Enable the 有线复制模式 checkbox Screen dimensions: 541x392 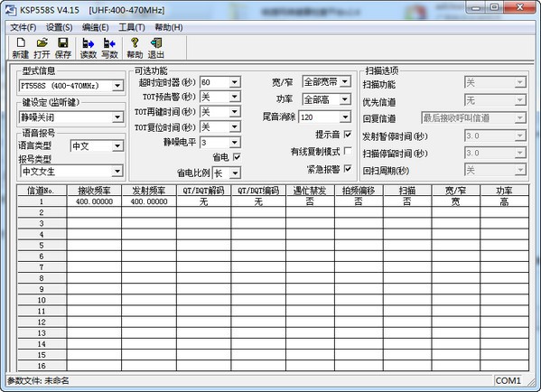pyautogui.click(x=348, y=151)
